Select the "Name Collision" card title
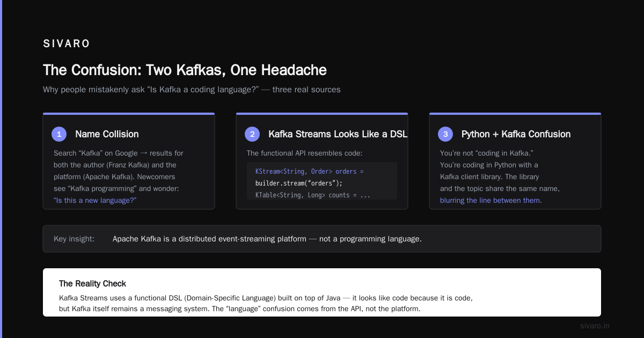Viewport: 644px width, 338px height. pyautogui.click(x=107, y=134)
